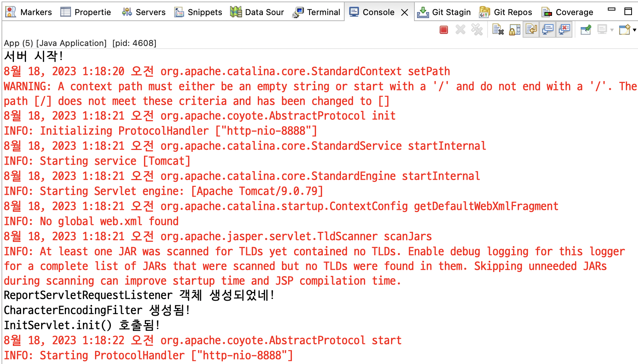Click 'INFO: No global web.xml found' line
This screenshot has width=638, height=364.
(91, 221)
